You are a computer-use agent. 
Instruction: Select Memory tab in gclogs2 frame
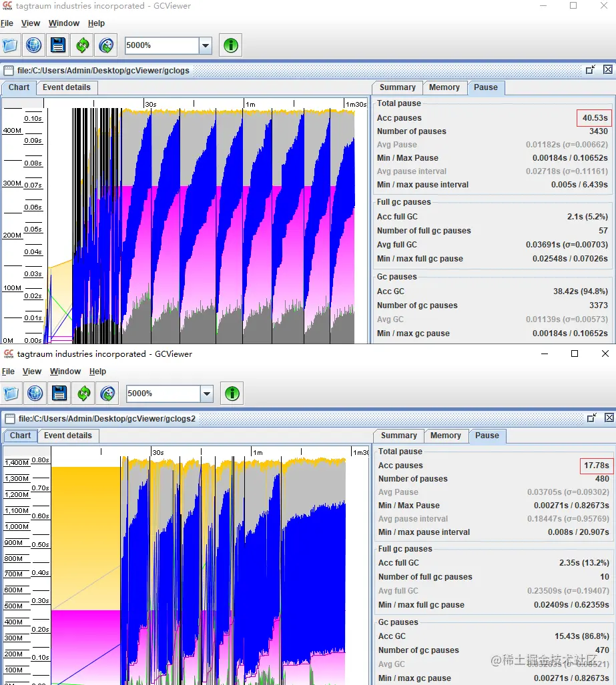coord(446,436)
